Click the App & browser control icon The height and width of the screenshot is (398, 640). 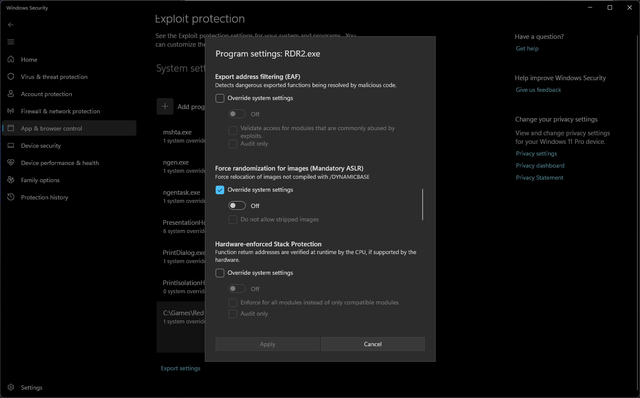[11, 128]
